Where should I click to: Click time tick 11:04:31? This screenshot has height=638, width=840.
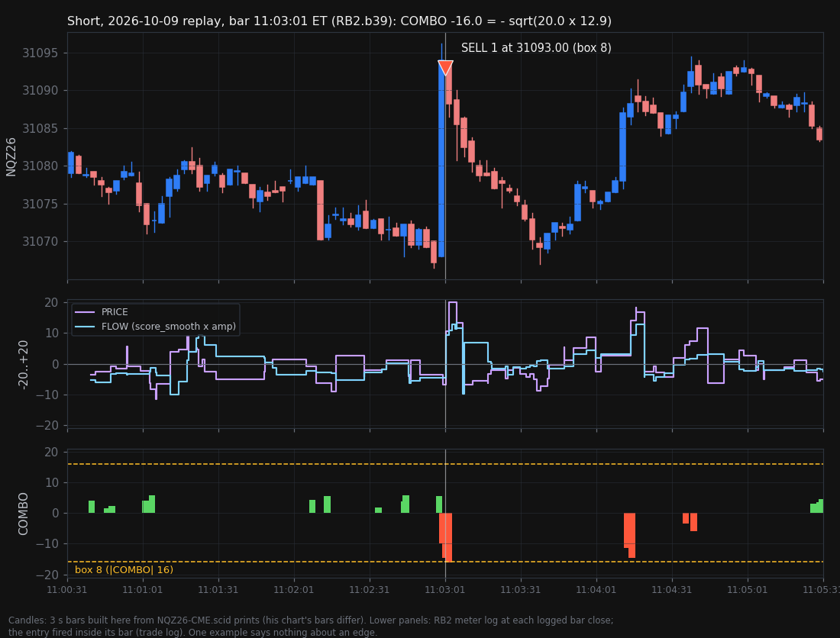coord(672,590)
